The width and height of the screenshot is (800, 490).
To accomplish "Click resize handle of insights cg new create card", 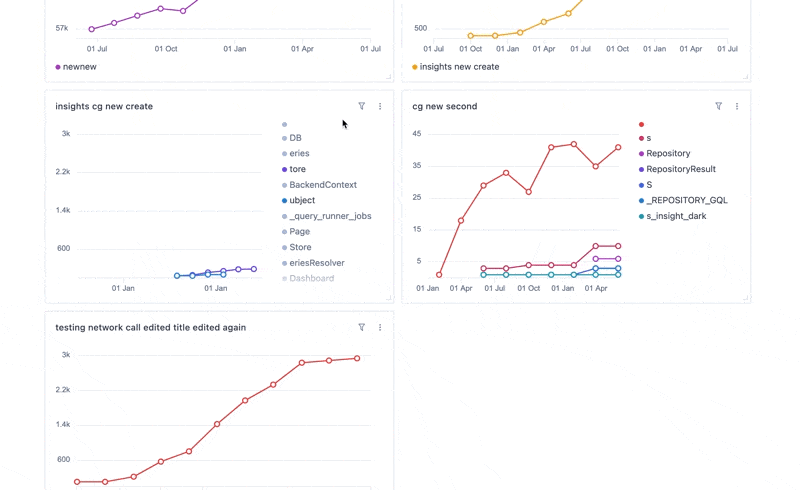I will click(x=388, y=298).
